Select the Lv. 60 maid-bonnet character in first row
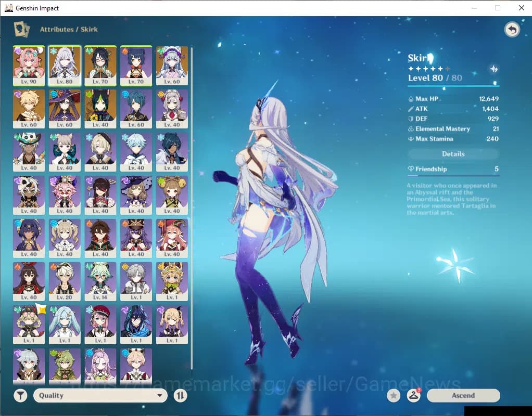This screenshot has width=532, height=416. coord(172,66)
